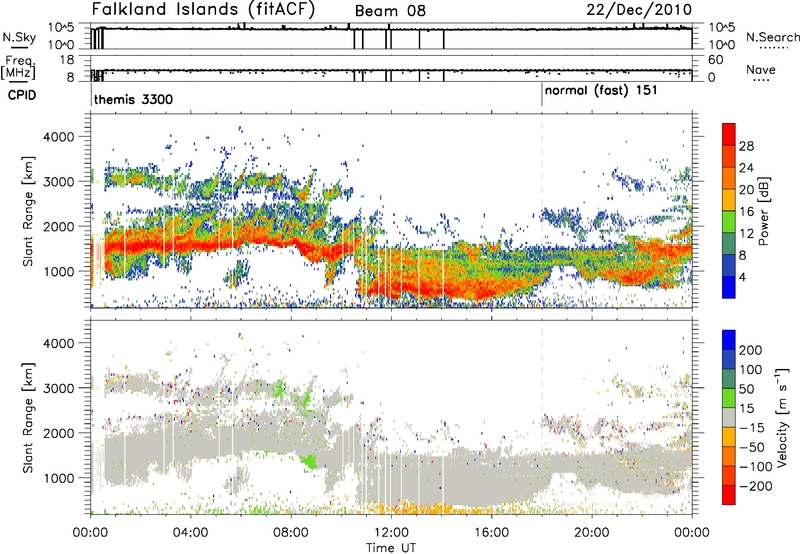The width and height of the screenshot is (800, 554).
Task: Click the dashed 18:00 CPID change line in power panel
Action: pos(542,209)
